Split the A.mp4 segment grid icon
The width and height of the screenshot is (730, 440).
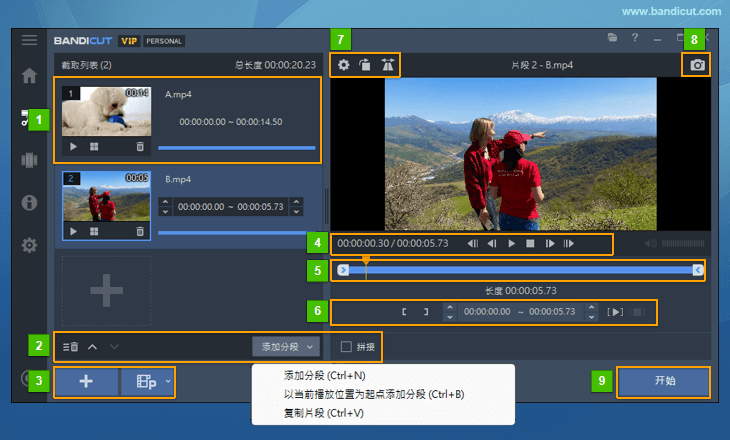click(94, 146)
